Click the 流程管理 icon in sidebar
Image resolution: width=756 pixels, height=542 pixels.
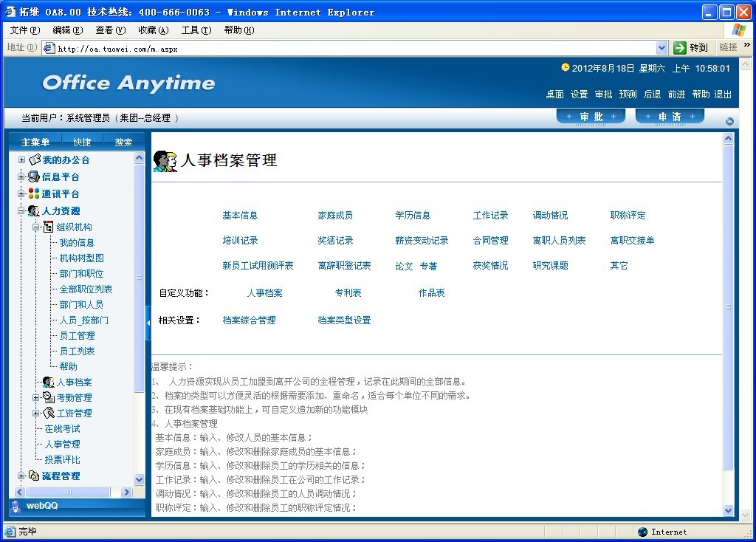pos(34,476)
